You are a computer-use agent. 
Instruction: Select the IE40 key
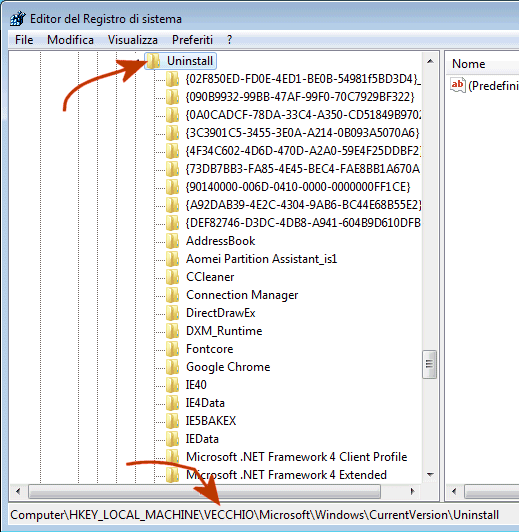click(196, 385)
